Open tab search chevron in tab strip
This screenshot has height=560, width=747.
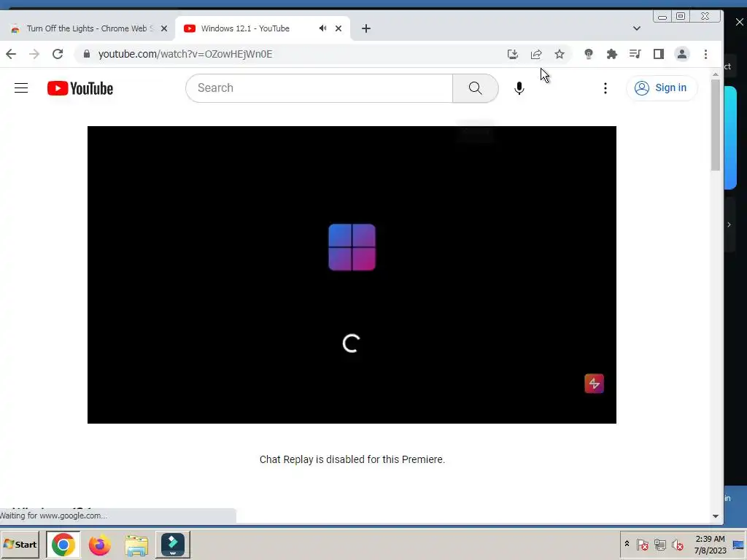tap(636, 28)
